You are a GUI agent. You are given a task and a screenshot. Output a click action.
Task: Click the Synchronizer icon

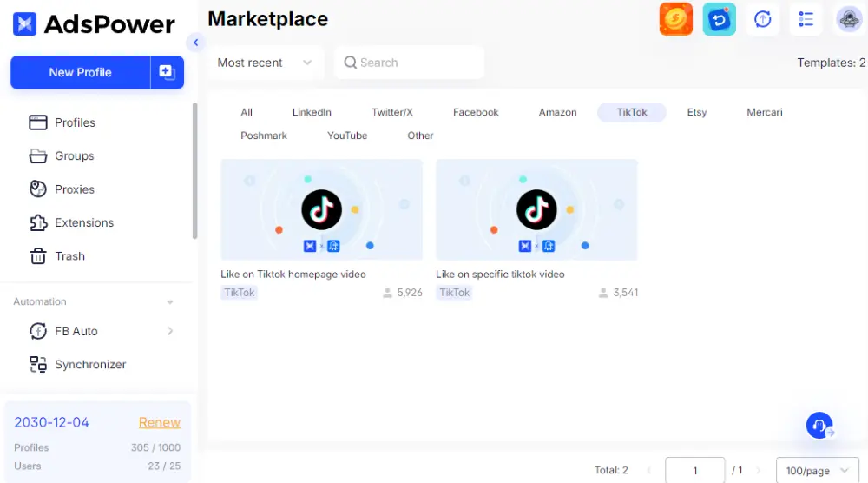coord(38,365)
